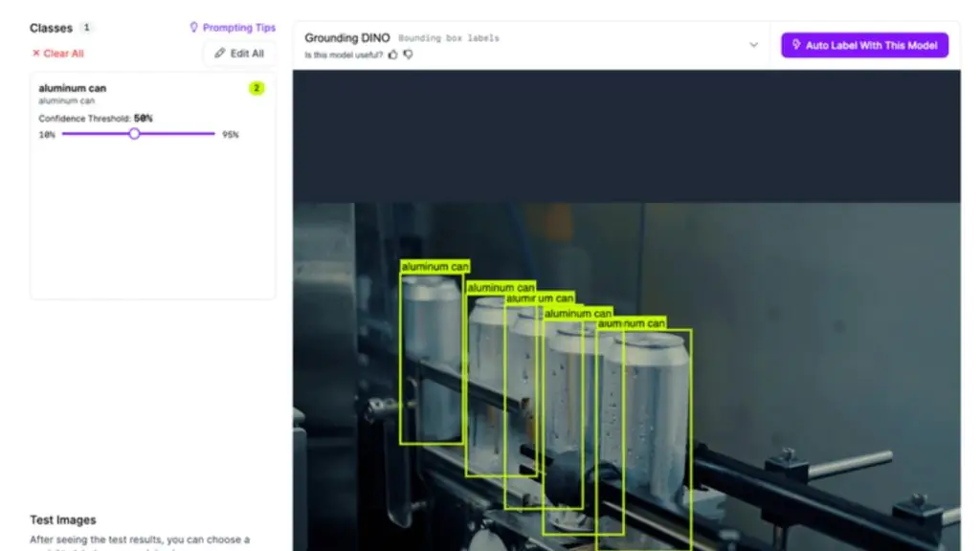Screen dimensions: 980x551
Task: Expand the model selector chevron
Action: tap(753, 45)
